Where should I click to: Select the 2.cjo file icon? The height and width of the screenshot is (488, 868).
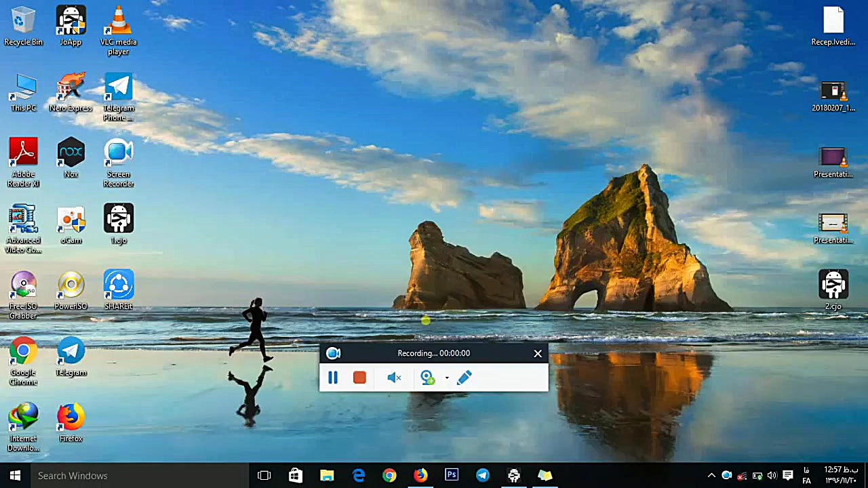click(x=833, y=291)
